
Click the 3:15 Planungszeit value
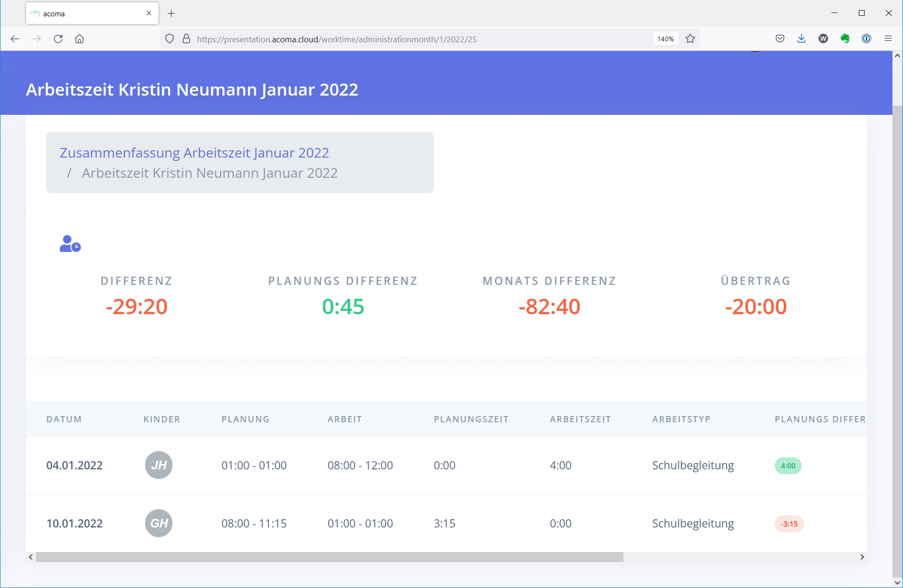click(x=444, y=524)
